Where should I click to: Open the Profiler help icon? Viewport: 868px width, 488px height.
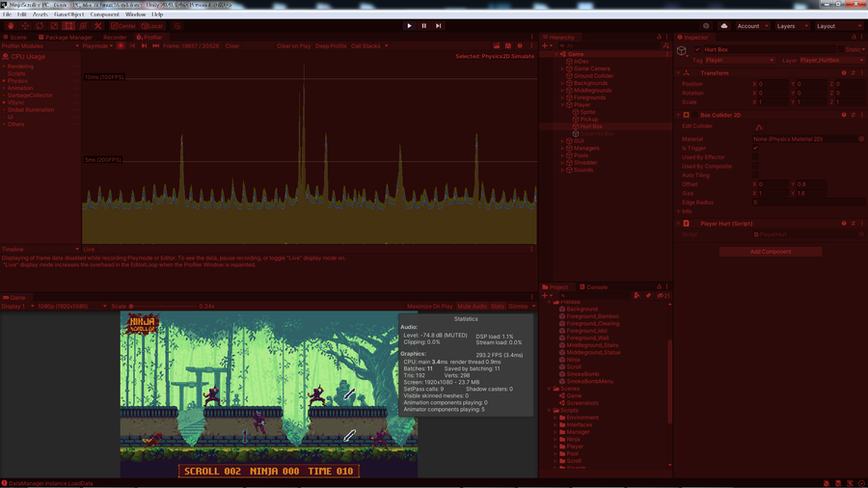click(x=520, y=46)
